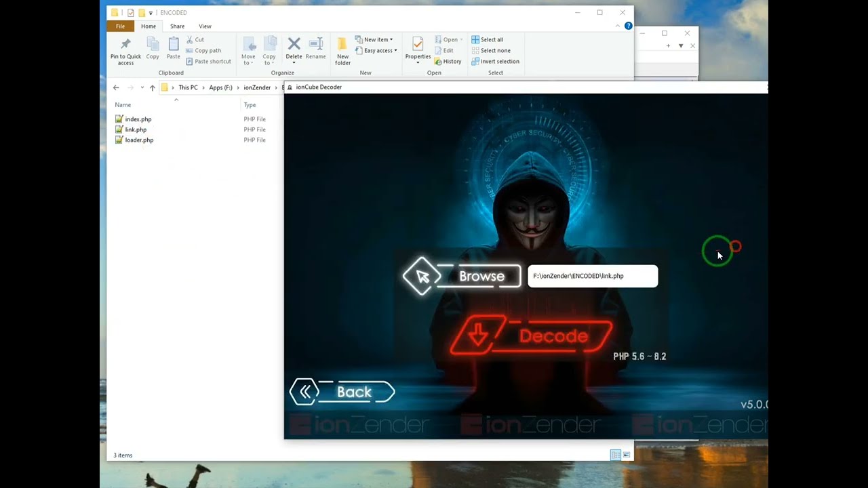The image size is (868, 488).
Task: Click ionZender in address breadcrumb
Action: pos(257,87)
